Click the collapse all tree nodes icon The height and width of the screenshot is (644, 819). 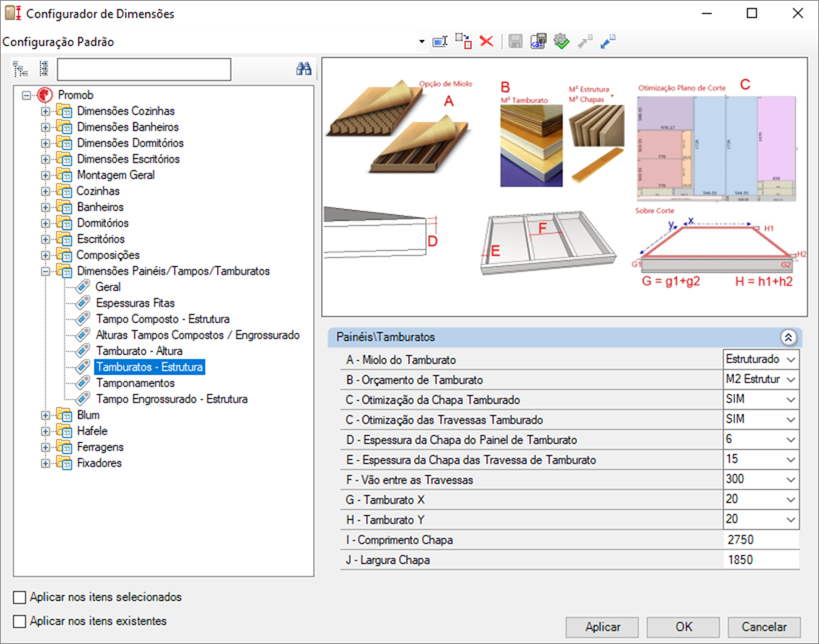(x=43, y=69)
